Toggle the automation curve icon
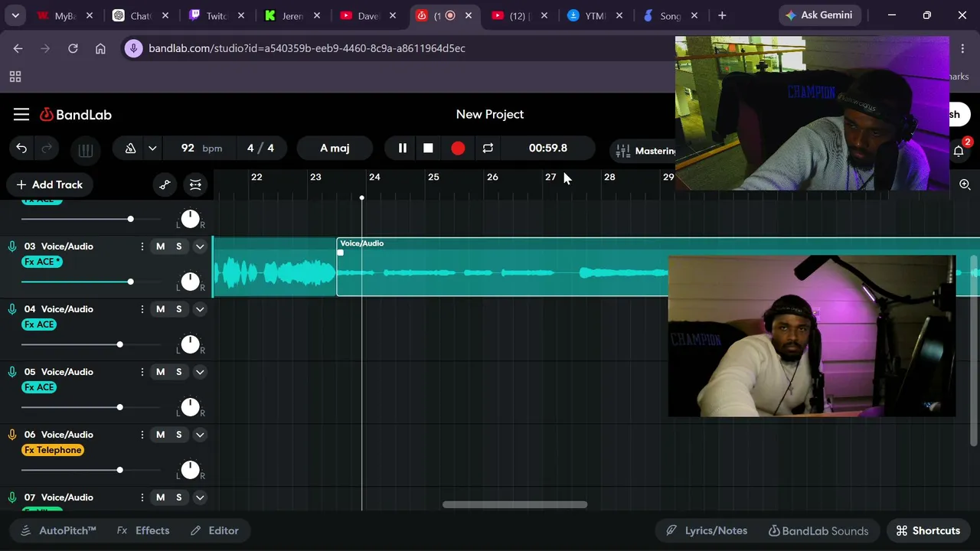 [165, 184]
